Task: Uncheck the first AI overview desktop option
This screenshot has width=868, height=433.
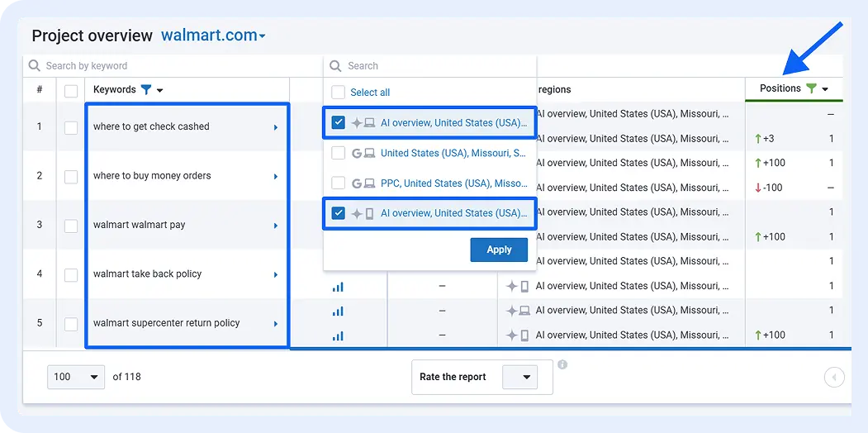Action: coord(338,123)
